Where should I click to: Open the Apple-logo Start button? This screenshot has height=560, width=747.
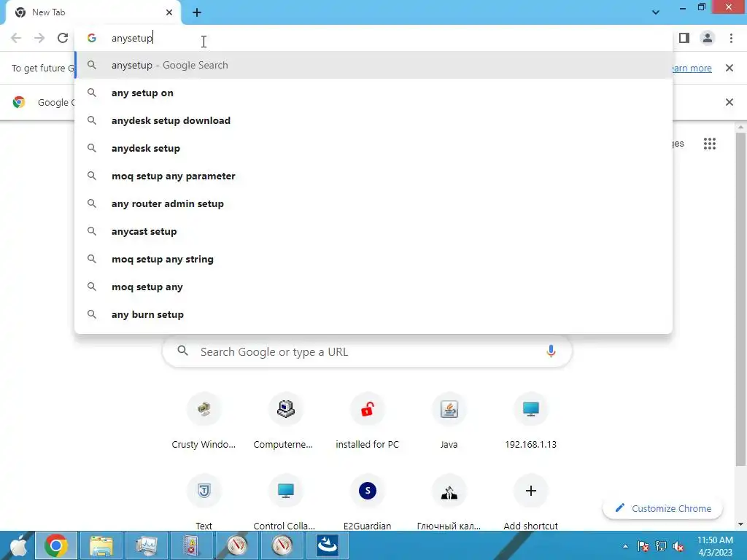(18, 545)
